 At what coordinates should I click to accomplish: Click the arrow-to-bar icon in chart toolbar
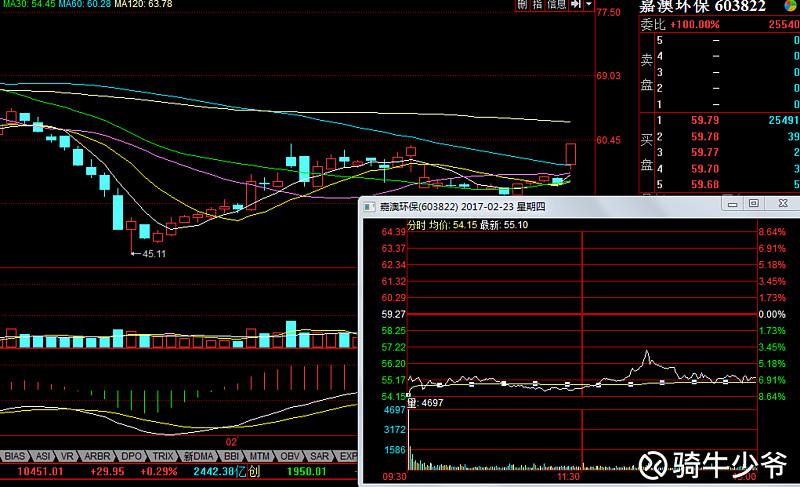click(x=576, y=4)
